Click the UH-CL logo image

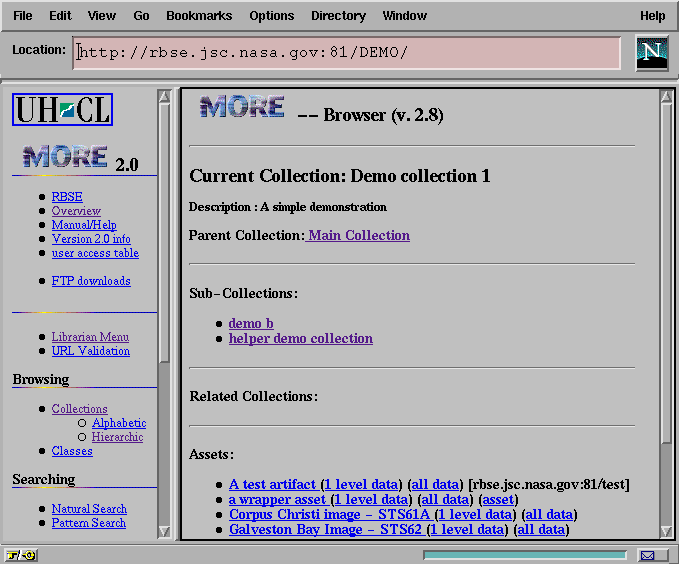pyautogui.click(x=62, y=109)
